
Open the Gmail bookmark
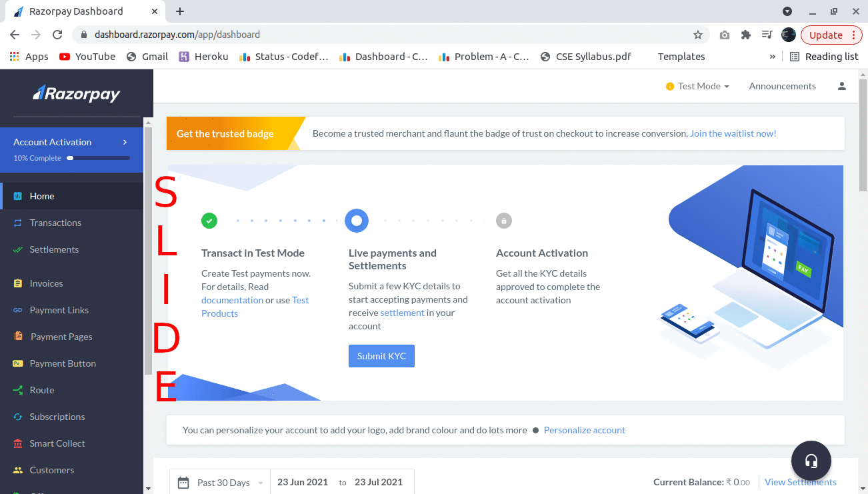pyautogui.click(x=147, y=57)
